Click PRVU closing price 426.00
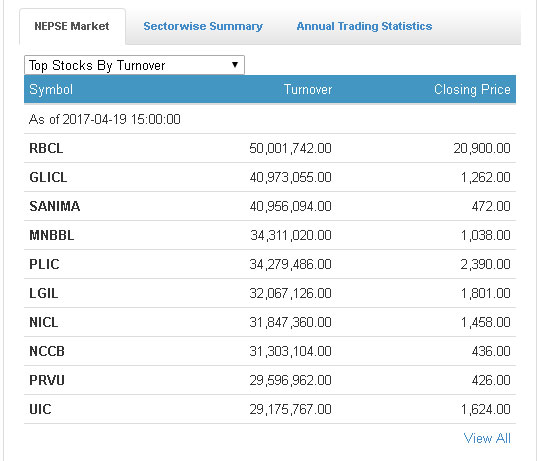Screen dimensions: 537x461 [x=491, y=380]
